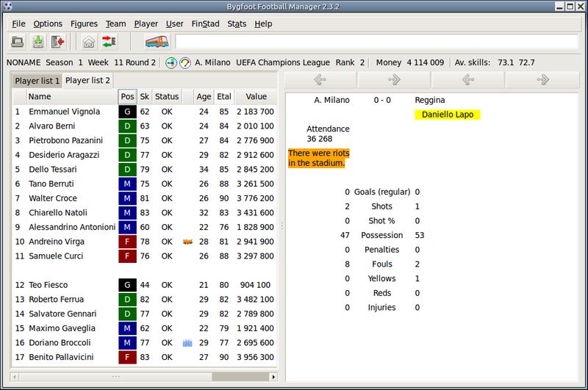The width and height of the screenshot is (588, 390).
Task: Click the save game download icon
Action: [38, 42]
